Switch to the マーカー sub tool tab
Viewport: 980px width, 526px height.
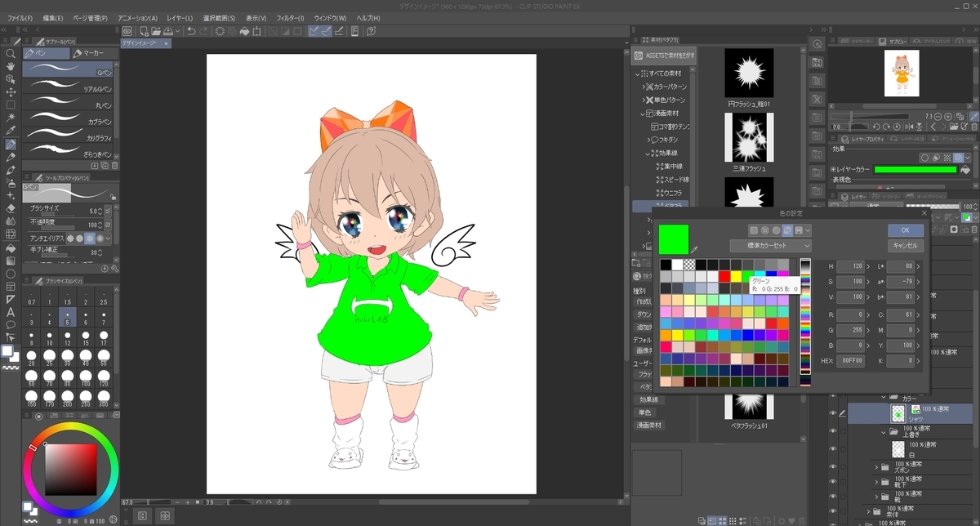point(93,53)
